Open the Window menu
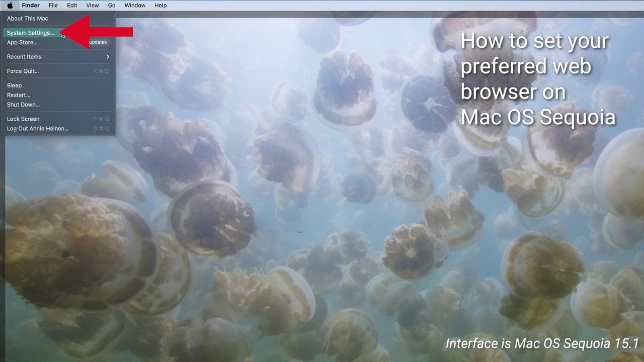 [135, 6]
